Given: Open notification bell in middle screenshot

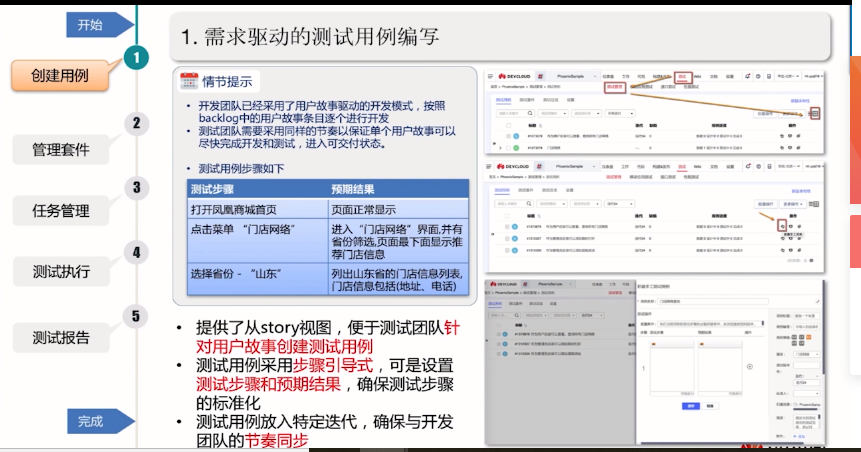Looking at the screenshot, I should point(748,166).
